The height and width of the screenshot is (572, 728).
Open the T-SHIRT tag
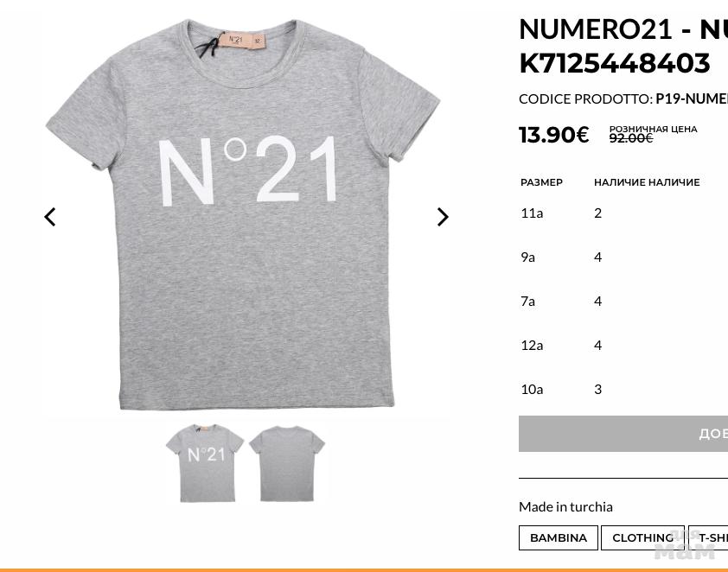(712, 537)
